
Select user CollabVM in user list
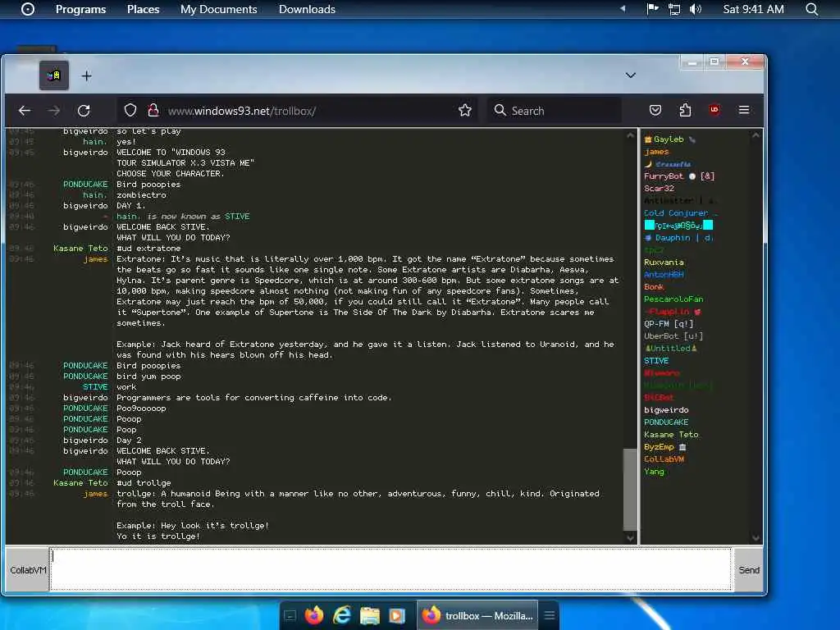[x=664, y=459]
